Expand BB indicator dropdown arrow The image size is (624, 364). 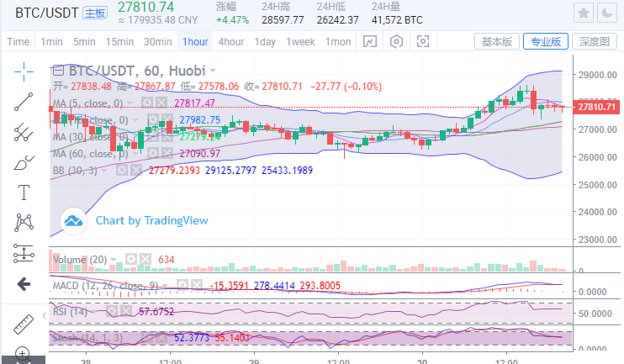coord(104,171)
